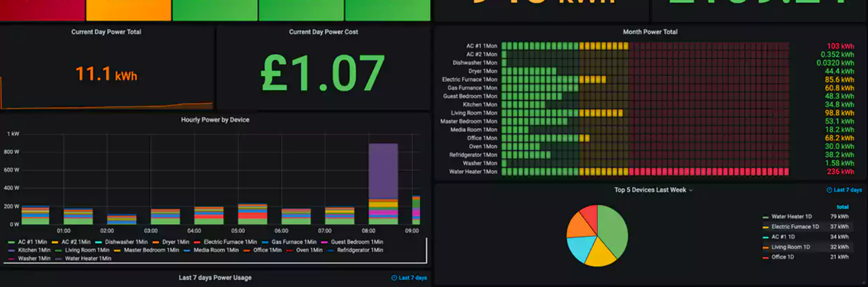Expand the Top 5 Devices Last Week chevron
868x287 pixels.
[x=691, y=190]
